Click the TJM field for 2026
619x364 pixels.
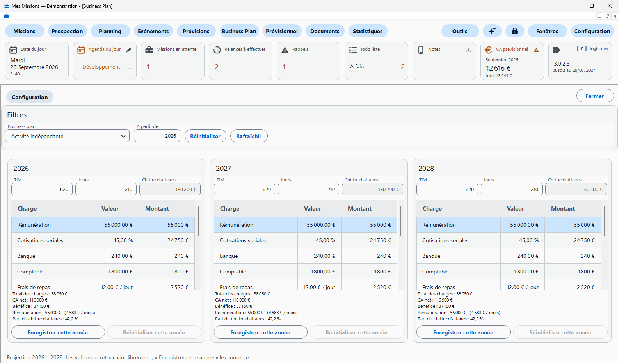click(x=42, y=189)
